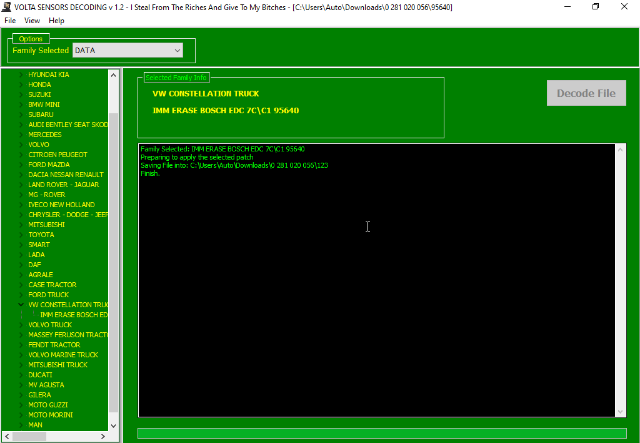Select MOTO MORINI in the tree
The width and height of the screenshot is (640, 443).
click(51, 415)
